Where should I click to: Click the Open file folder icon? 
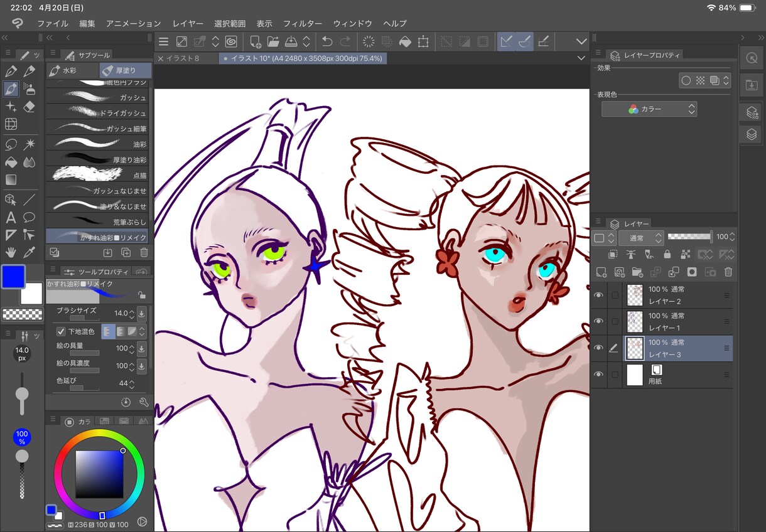(273, 42)
